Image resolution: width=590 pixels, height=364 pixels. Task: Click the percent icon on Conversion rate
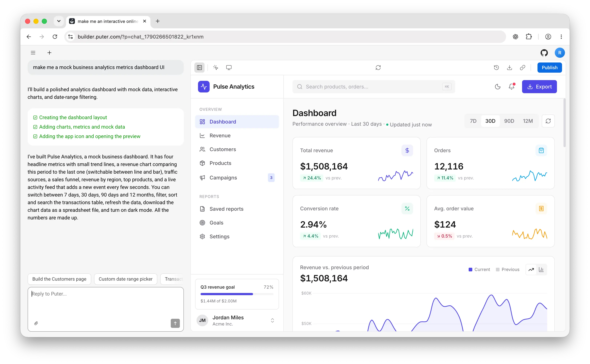click(x=407, y=209)
